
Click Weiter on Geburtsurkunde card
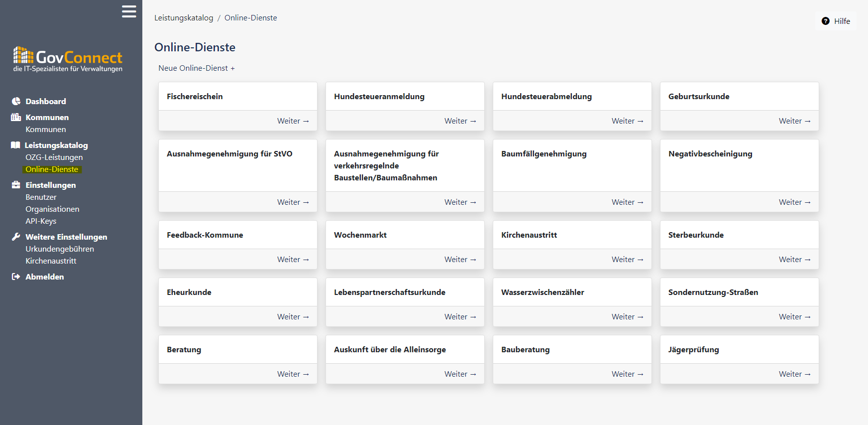click(795, 121)
